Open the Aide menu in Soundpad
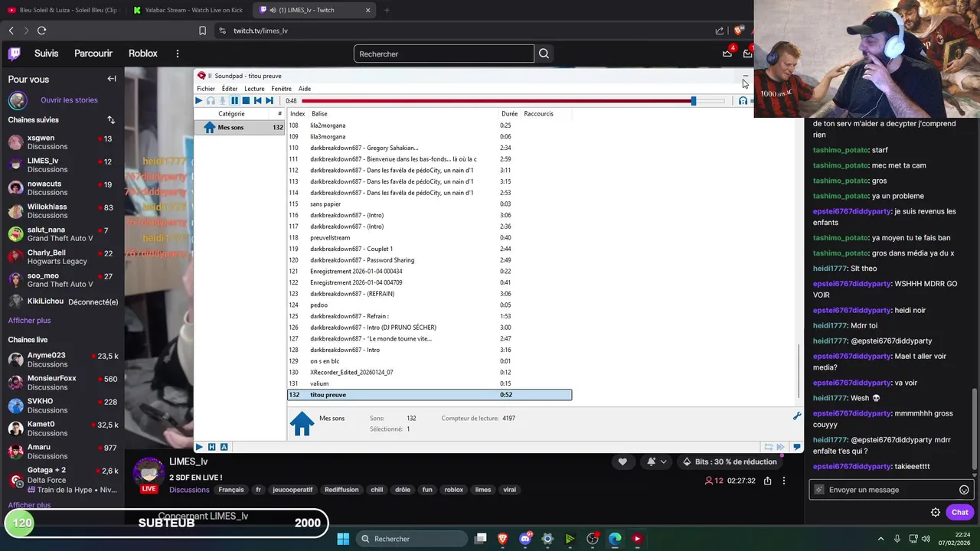 tap(305, 89)
